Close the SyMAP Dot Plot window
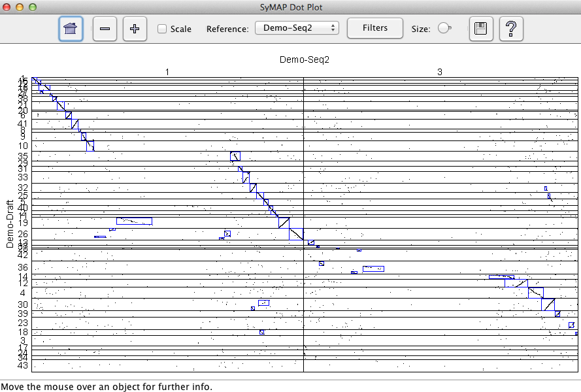This screenshot has height=392, width=581. pyautogui.click(x=7, y=7)
